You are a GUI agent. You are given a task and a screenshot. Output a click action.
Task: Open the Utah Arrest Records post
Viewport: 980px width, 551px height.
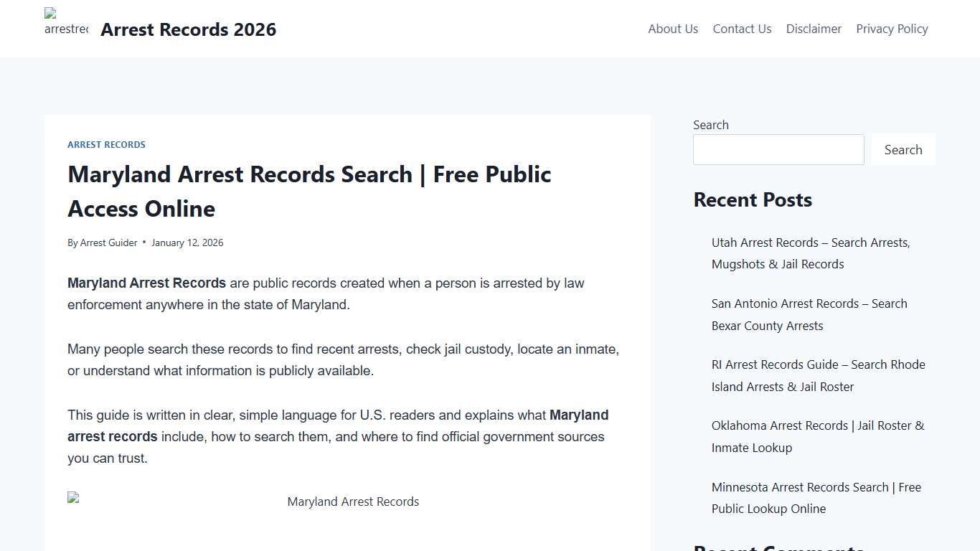coord(810,253)
